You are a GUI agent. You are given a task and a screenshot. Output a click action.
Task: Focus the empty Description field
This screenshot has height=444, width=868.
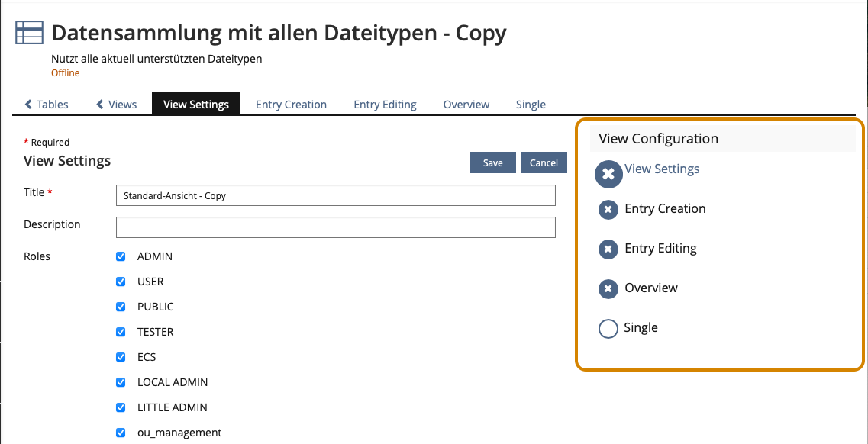pos(335,227)
